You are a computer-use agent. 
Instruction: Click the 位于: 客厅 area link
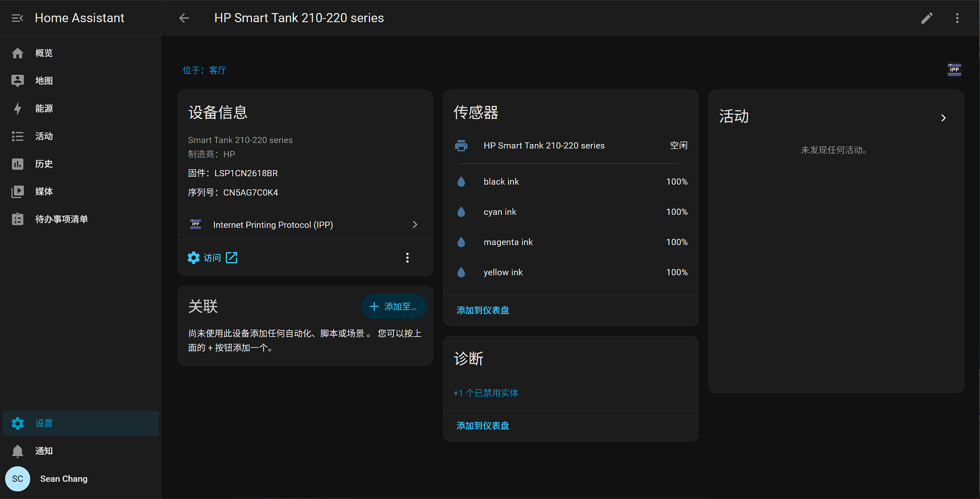pyautogui.click(x=205, y=70)
